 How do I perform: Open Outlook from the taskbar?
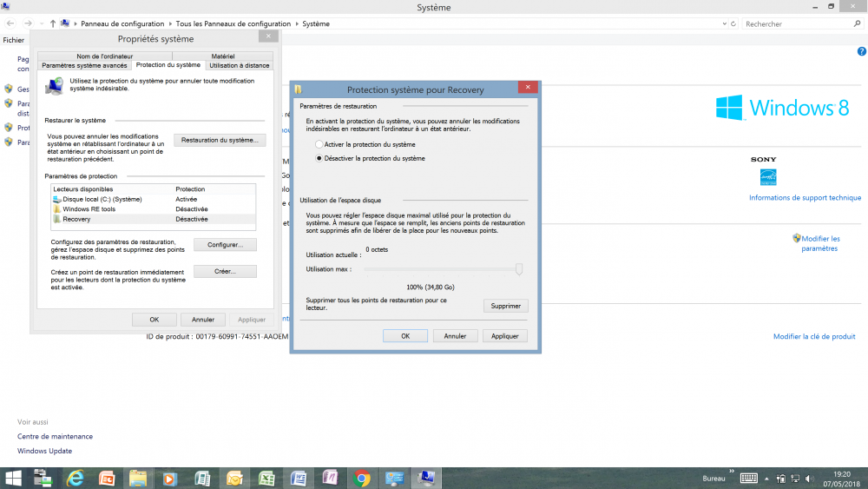coord(234,478)
